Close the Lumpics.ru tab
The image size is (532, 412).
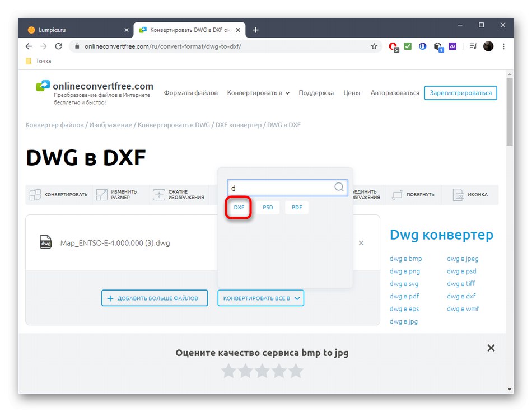127,30
